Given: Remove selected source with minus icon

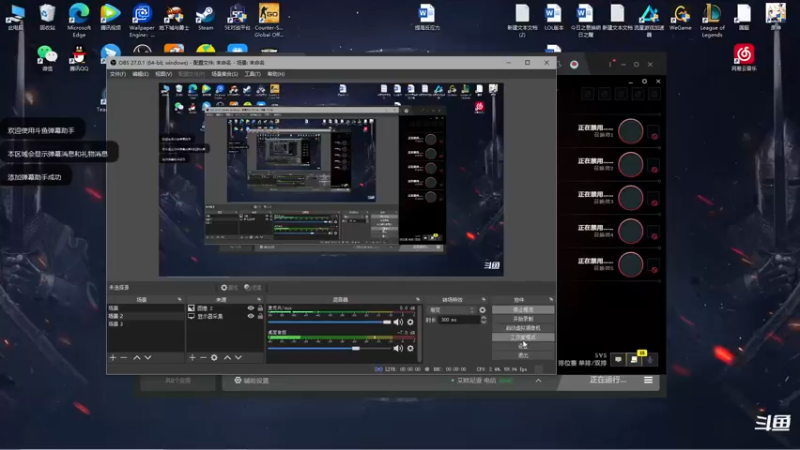Looking at the screenshot, I should (x=203, y=358).
